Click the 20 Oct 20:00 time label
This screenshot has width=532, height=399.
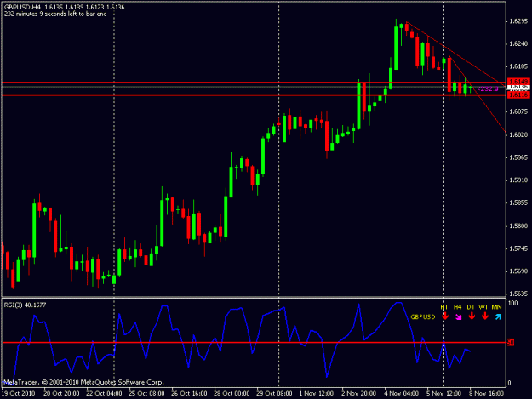tap(61, 393)
